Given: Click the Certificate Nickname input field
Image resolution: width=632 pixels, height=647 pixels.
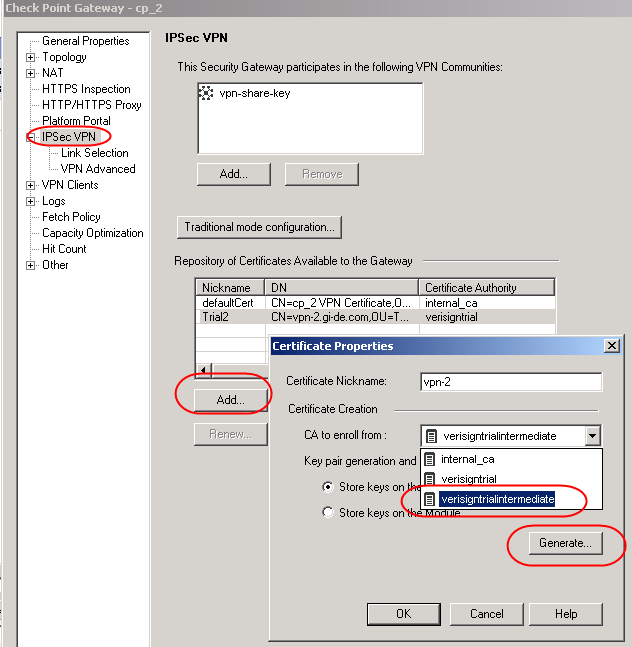Looking at the screenshot, I should (511, 382).
